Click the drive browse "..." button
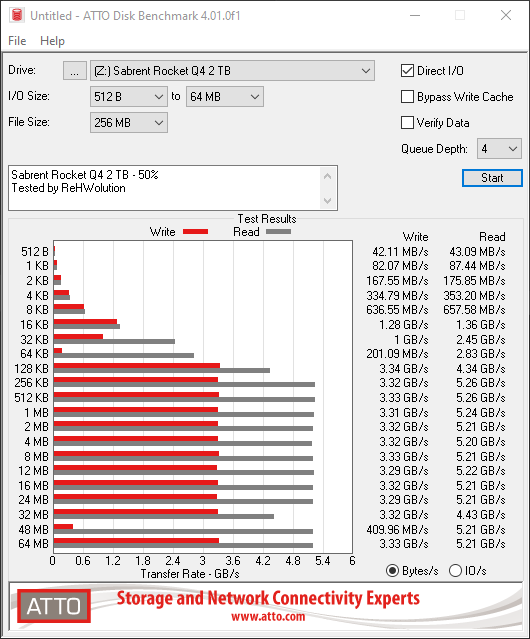Screen dimensions: 530x639 75,71
